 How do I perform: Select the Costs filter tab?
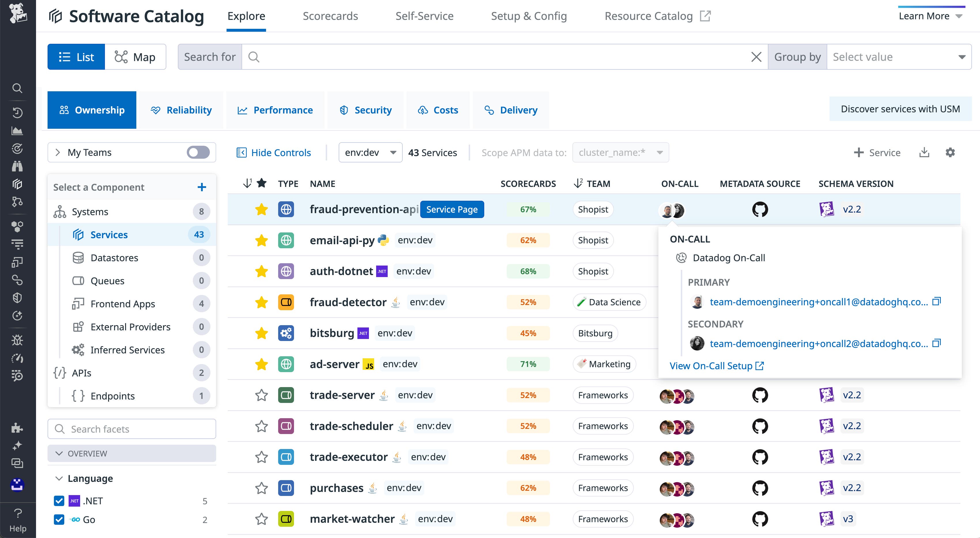(438, 110)
